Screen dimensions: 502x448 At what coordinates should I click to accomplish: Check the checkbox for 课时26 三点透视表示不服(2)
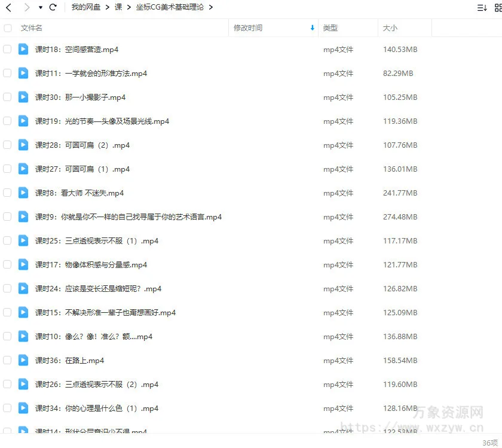click(x=7, y=384)
